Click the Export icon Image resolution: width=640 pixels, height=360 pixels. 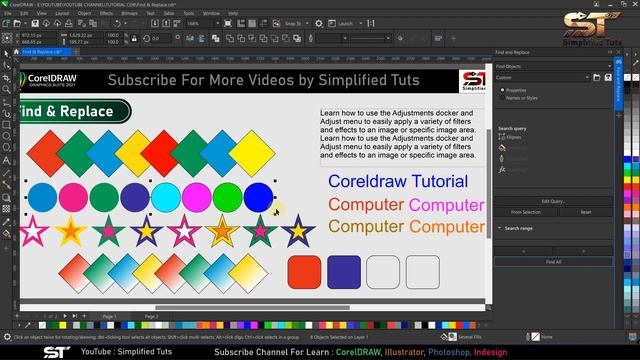click(x=166, y=23)
